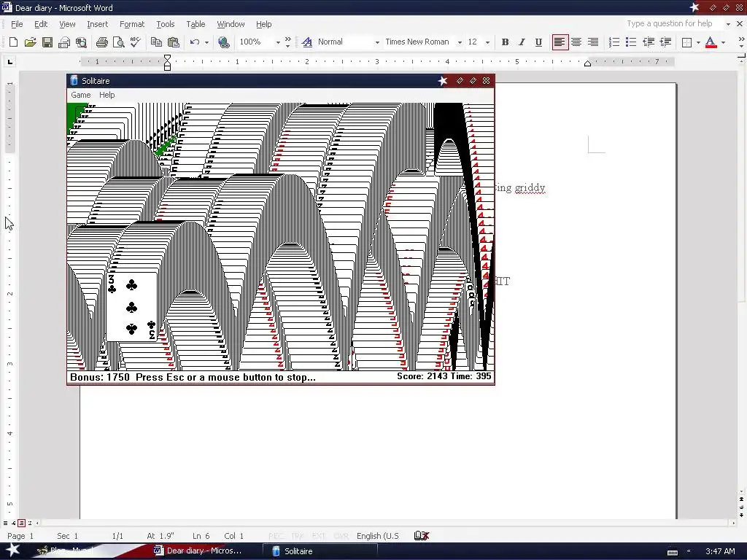The width and height of the screenshot is (747, 560).
Task: Undo the last action
Action: pyautogui.click(x=194, y=42)
